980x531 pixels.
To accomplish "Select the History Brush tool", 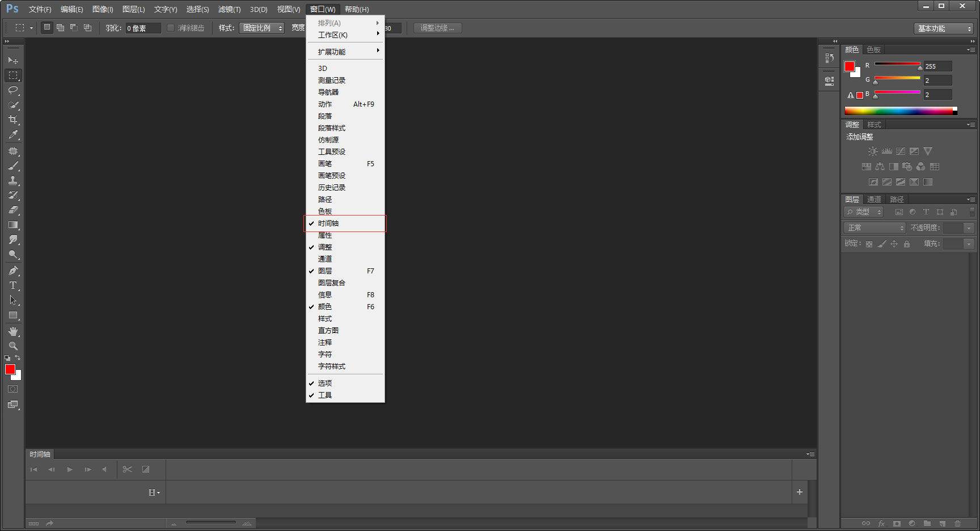I will (13, 195).
